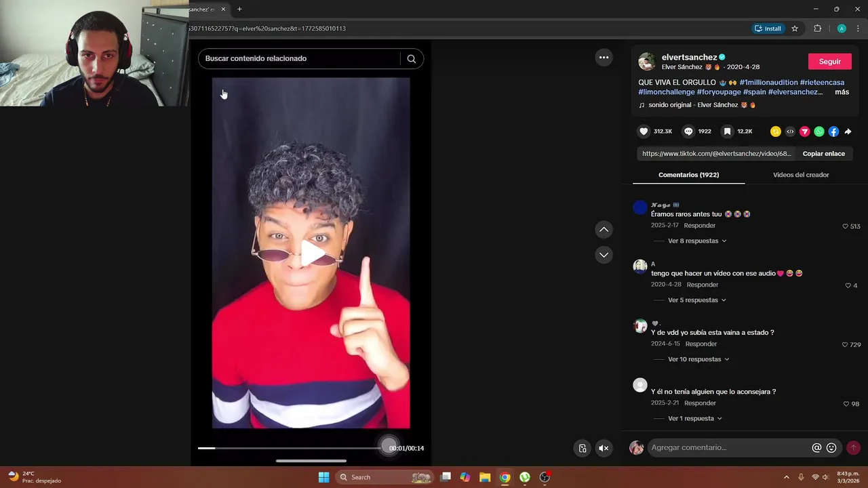
Task: Like the comment 'Y de vdd yo subía'
Action: (846, 345)
